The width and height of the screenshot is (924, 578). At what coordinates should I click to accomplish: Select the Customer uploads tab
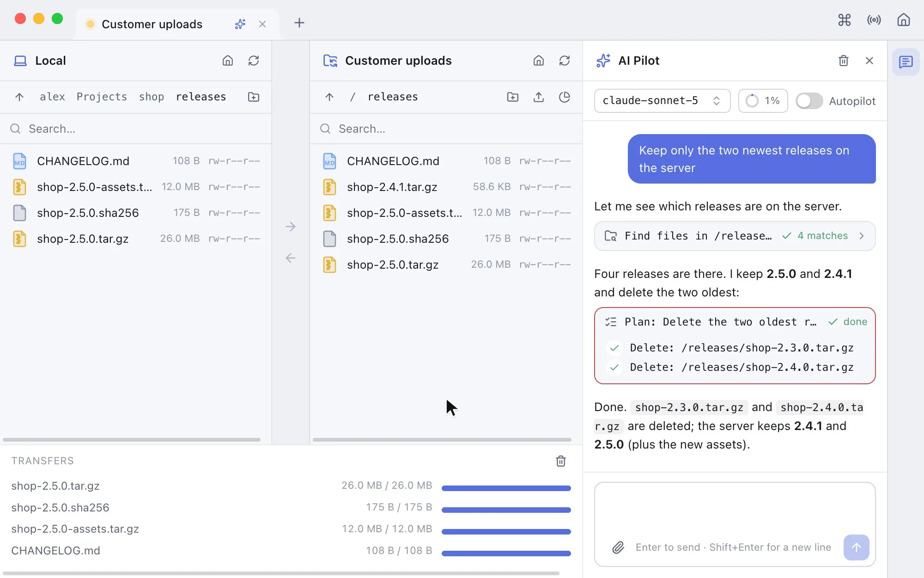click(x=178, y=24)
